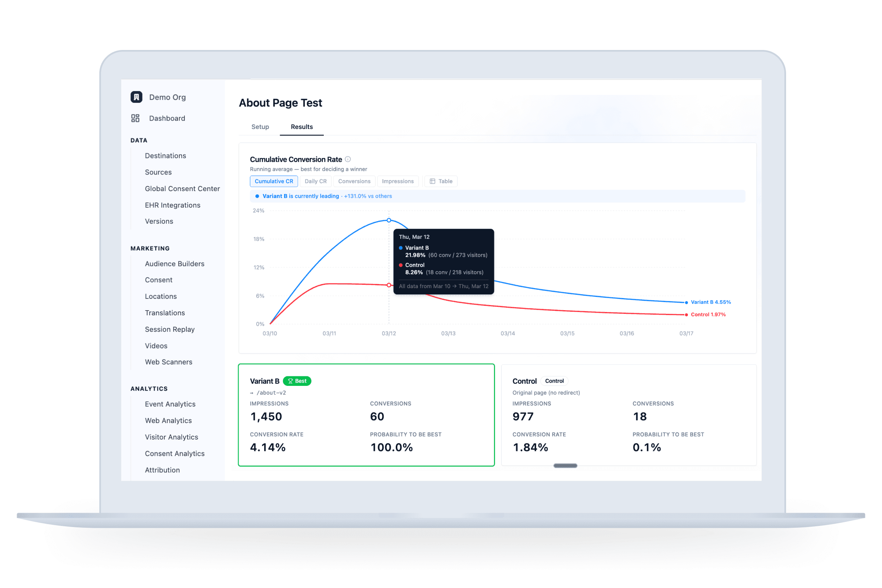Go to Session Replay page
The height and width of the screenshot is (588, 882).
click(x=169, y=329)
